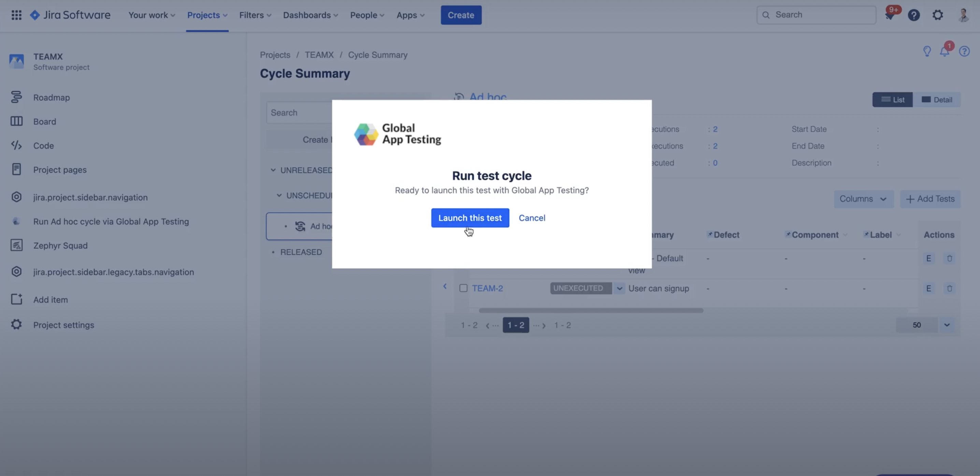
Task: Open notifications via the bell icon
Action: tap(945, 51)
